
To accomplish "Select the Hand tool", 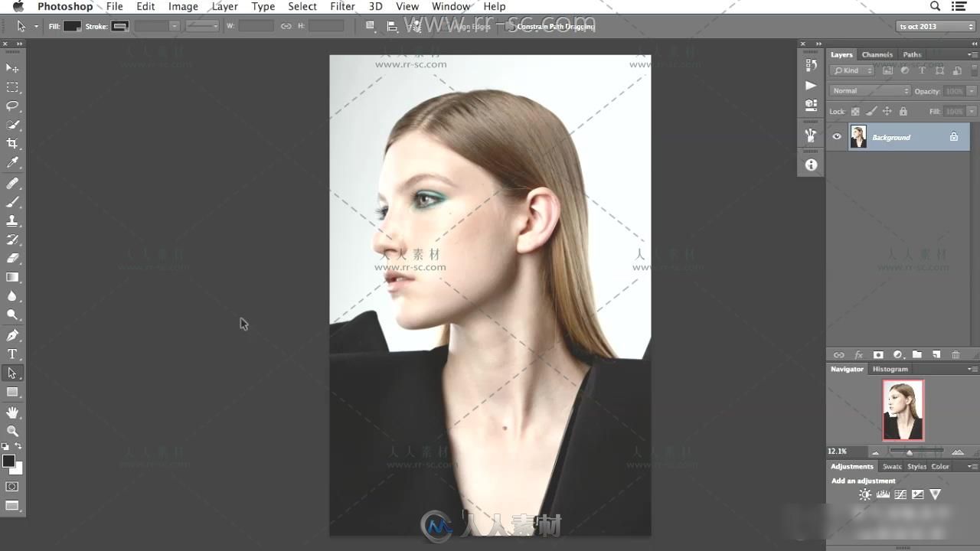I will 12,412.
